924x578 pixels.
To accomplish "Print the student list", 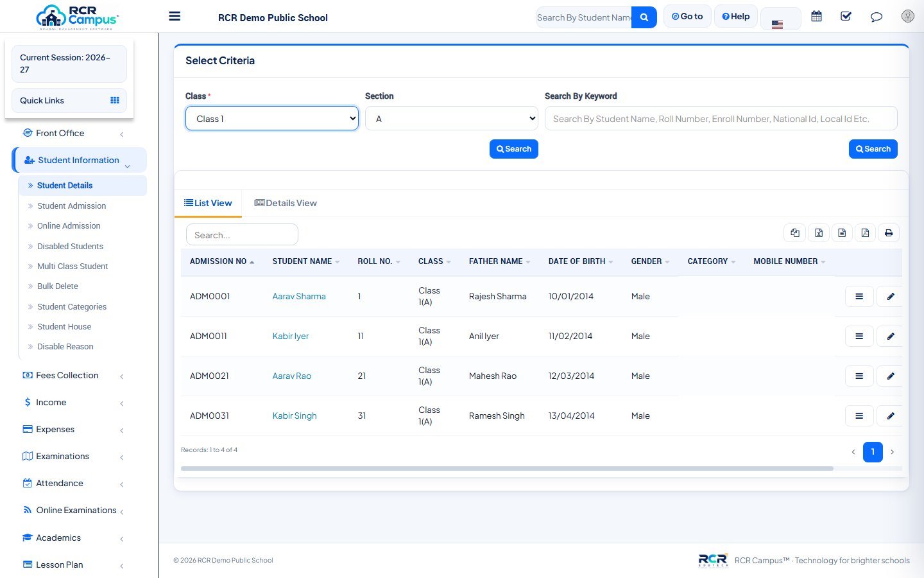I will click(x=889, y=233).
